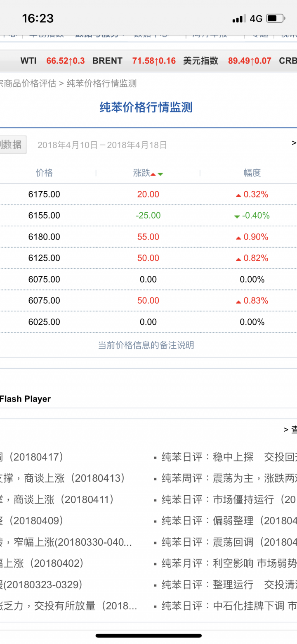Expand the > 查 more link above news list

click(290, 430)
